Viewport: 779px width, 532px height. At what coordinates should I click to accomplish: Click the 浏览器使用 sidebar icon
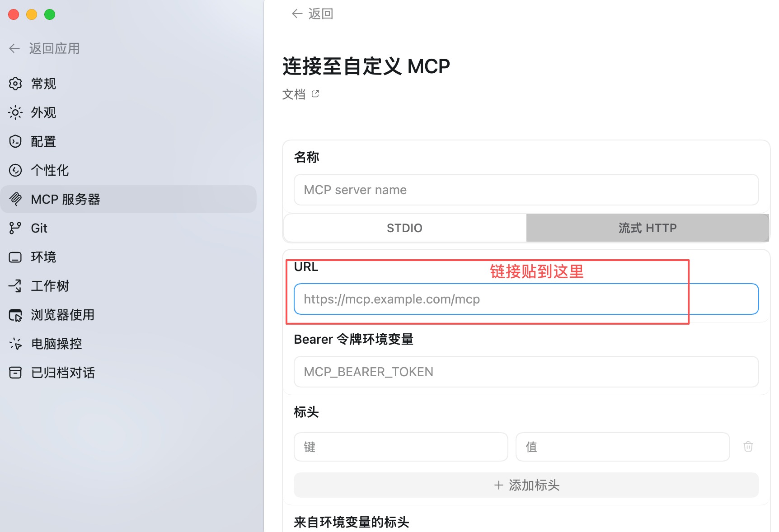[15, 315]
